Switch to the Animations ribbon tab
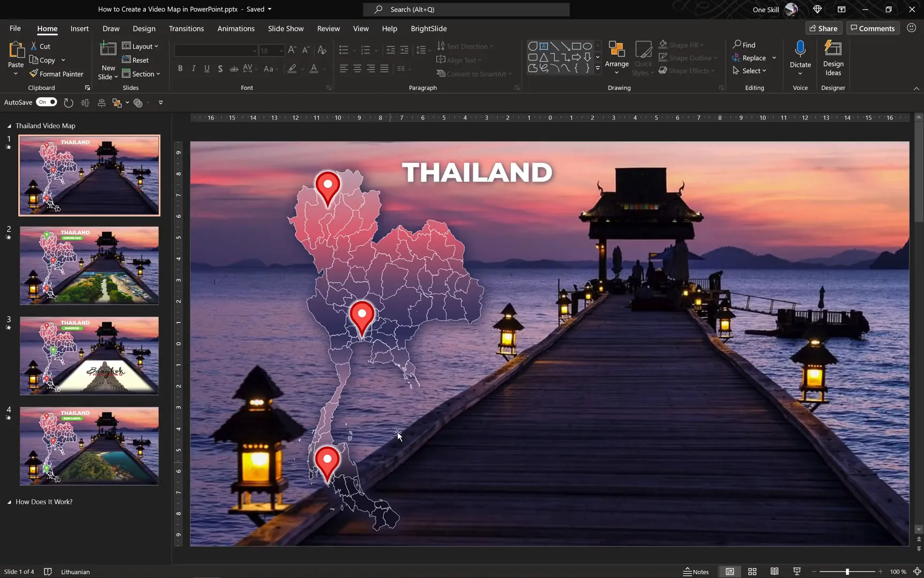 tap(236, 28)
